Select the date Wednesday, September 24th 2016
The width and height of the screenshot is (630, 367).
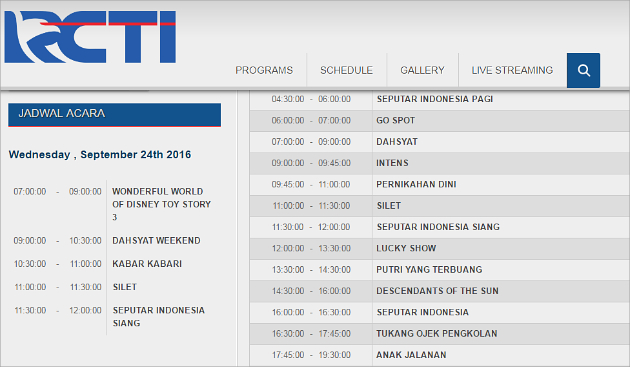point(100,155)
